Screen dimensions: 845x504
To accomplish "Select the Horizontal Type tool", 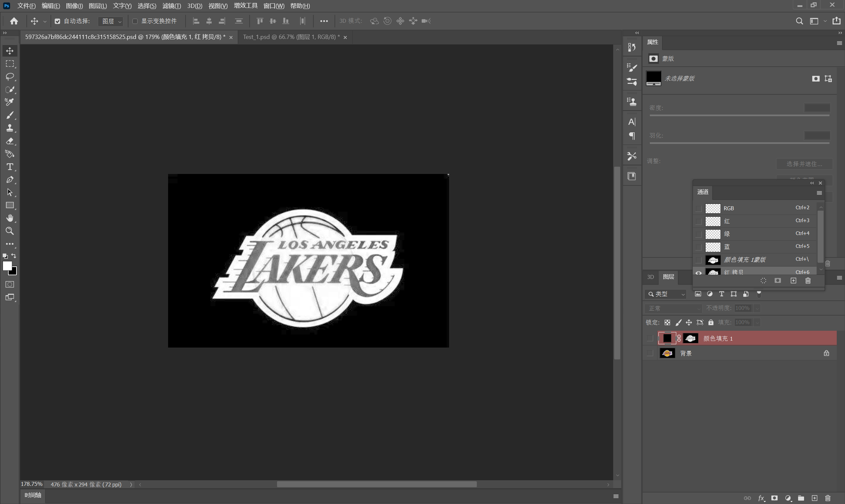I will 10,167.
